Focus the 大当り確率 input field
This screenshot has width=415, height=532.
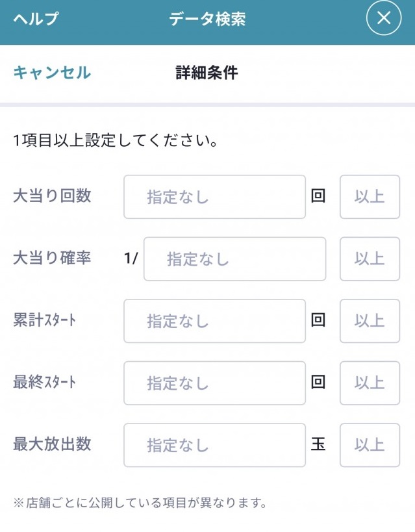click(x=234, y=259)
